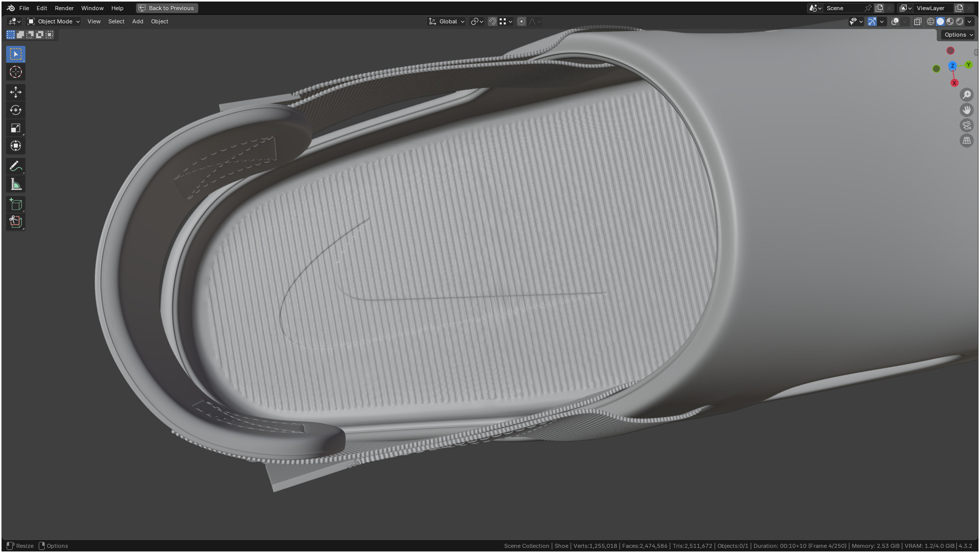Switch to Solid viewport shading
The height and width of the screenshot is (553, 980).
tap(940, 21)
